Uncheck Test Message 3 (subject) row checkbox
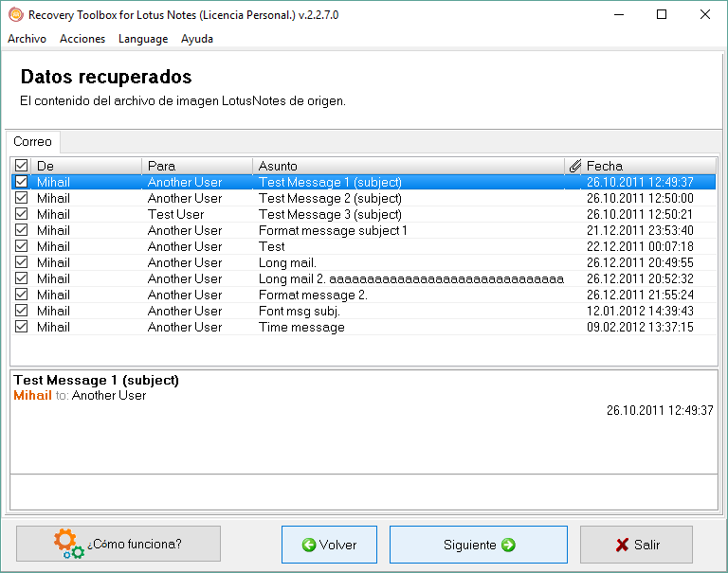728x573 pixels. pos(22,214)
